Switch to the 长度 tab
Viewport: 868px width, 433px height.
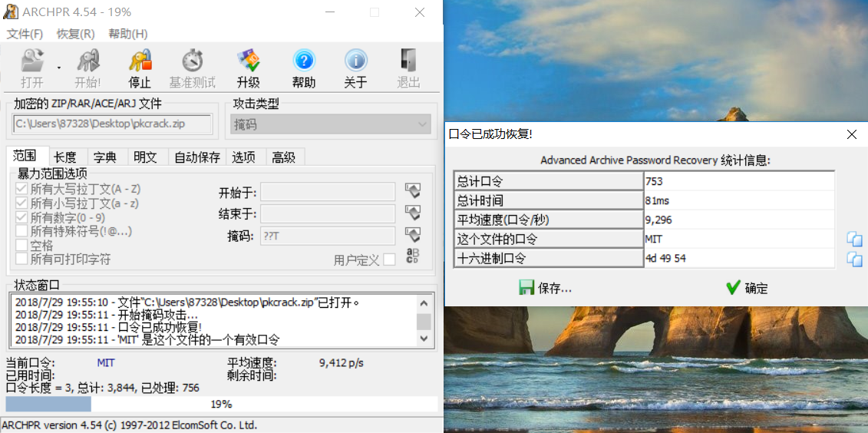pyautogui.click(x=65, y=157)
